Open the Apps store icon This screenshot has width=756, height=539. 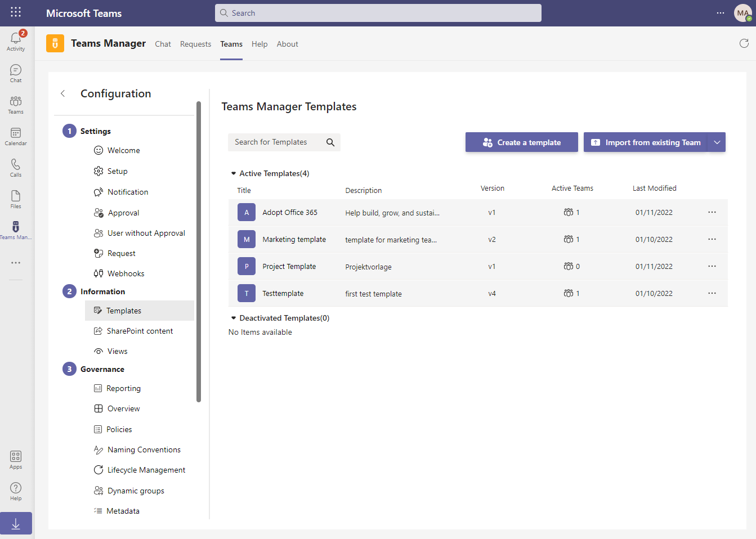click(16, 460)
